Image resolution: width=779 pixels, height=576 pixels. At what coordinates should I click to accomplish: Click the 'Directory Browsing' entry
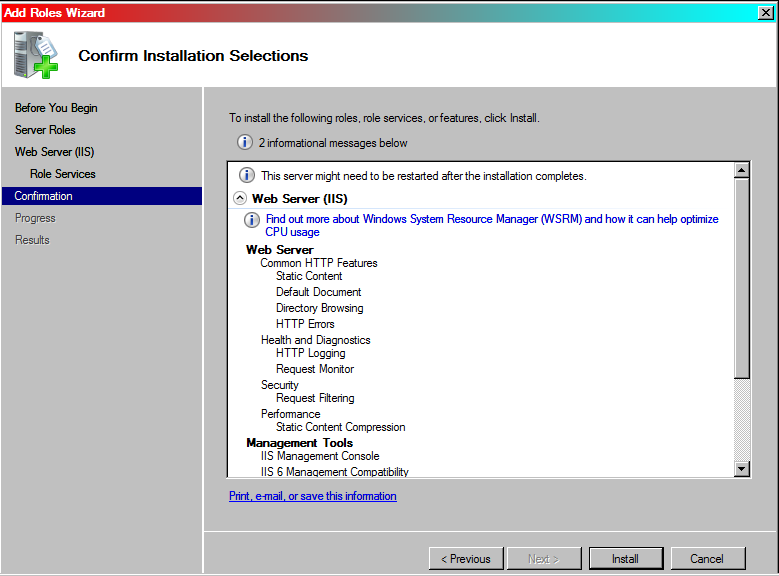click(319, 308)
